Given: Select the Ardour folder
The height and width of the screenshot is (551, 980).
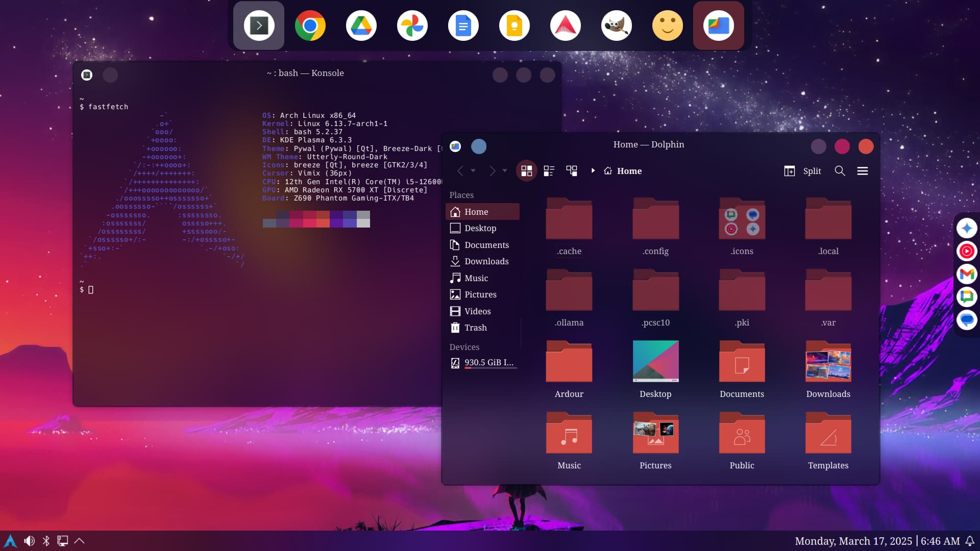Looking at the screenshot, I should [x=569, y=369].
